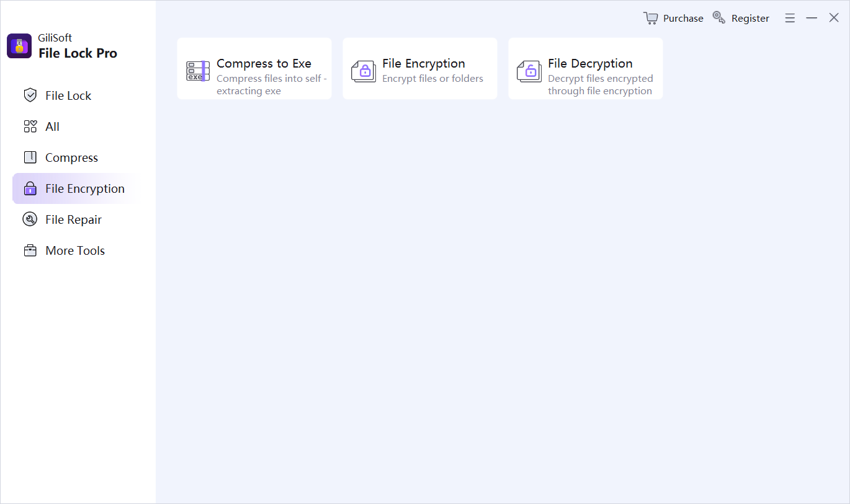Click the Purchase link text
The height and width of the screenshot is (504, 850).
pyautogui.click(x=683, y=19)
